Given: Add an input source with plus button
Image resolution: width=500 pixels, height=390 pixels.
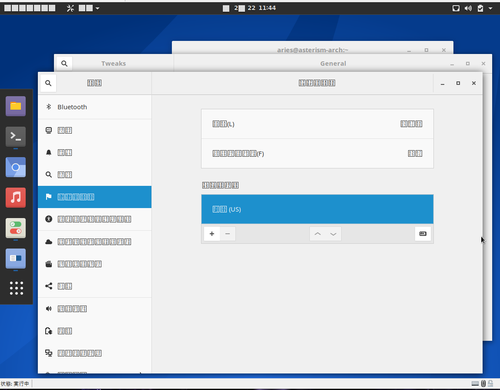Looking at the screenshot, I should (212, 234).
